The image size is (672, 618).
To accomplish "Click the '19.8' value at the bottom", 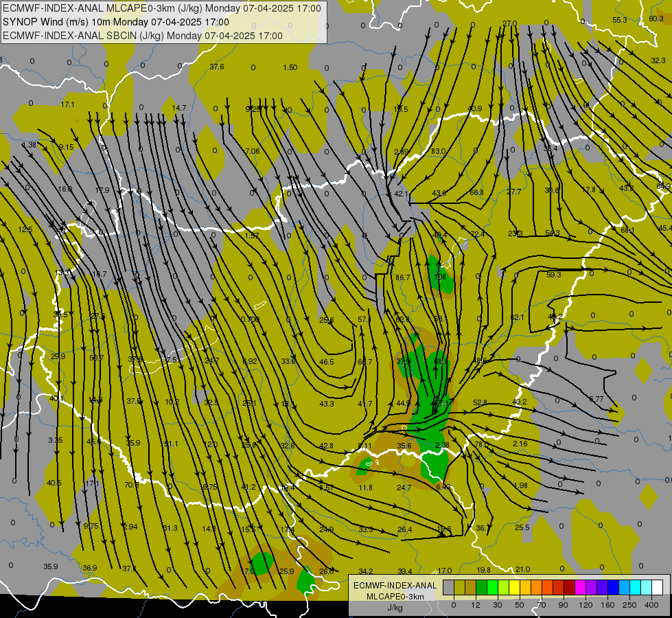I will coord(483,570).
